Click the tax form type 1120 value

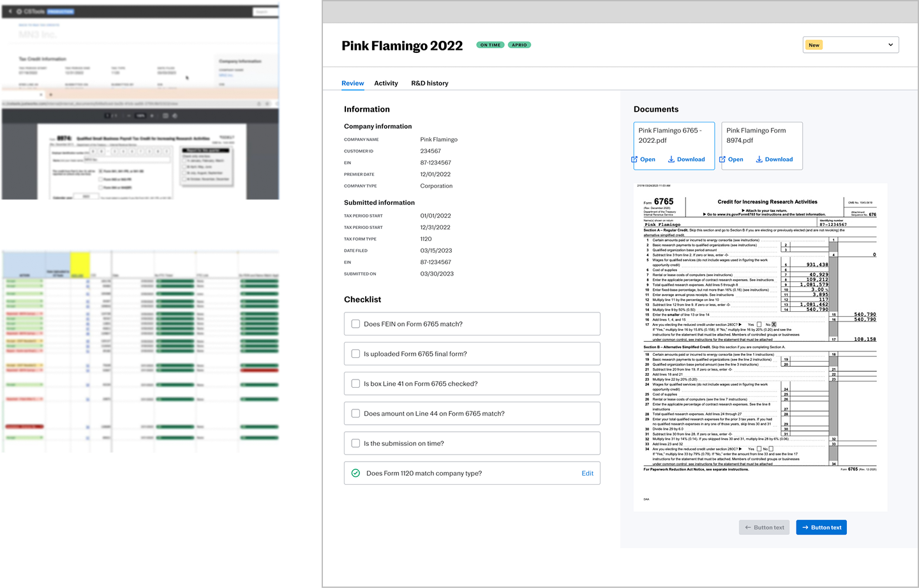coord(426,239)
